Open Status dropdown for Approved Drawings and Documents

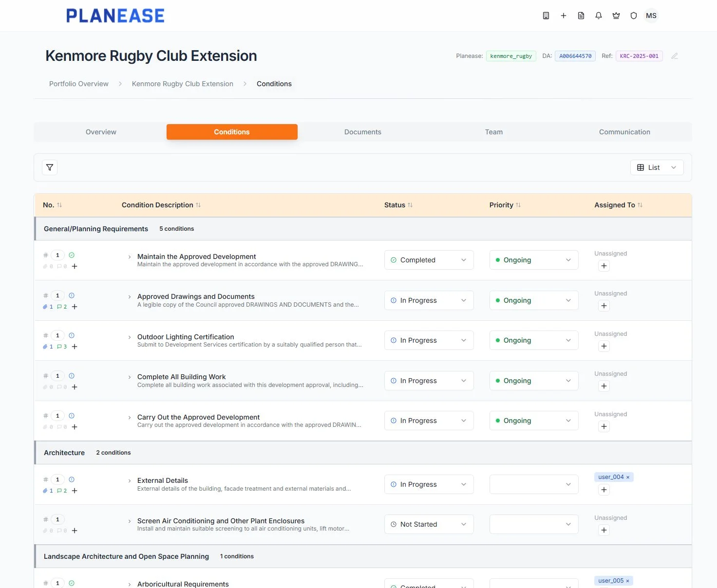pos(429,300)
